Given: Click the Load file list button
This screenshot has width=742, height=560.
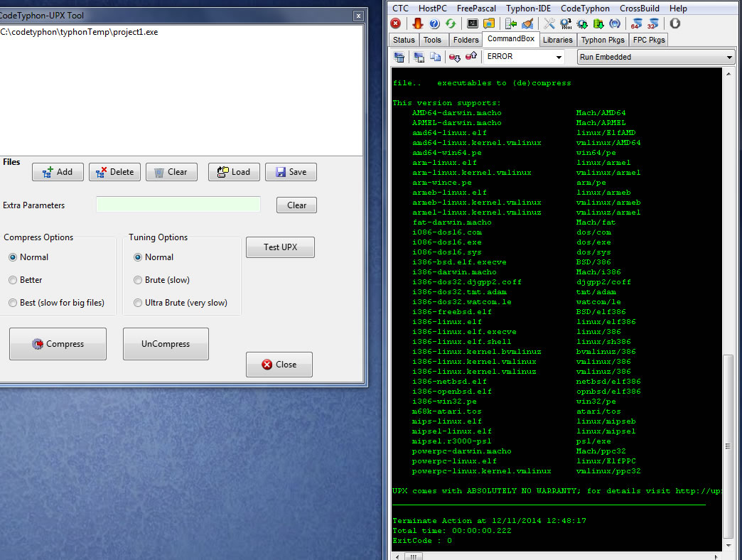Looking at the screenshot, I should (234, 172).
